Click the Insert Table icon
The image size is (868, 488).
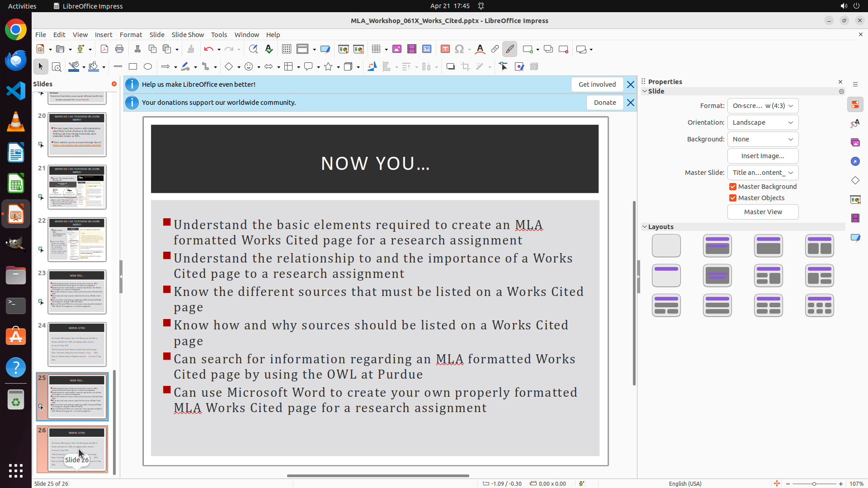pos(376,49)
